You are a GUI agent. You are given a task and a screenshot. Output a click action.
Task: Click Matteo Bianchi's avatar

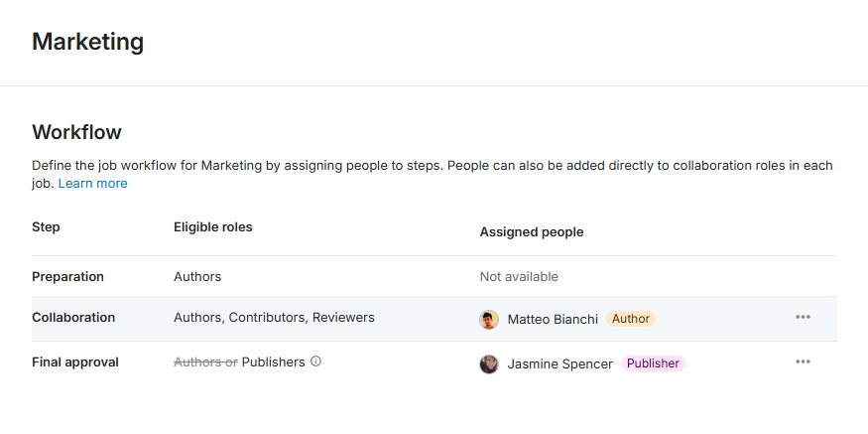tap(489, 320)
